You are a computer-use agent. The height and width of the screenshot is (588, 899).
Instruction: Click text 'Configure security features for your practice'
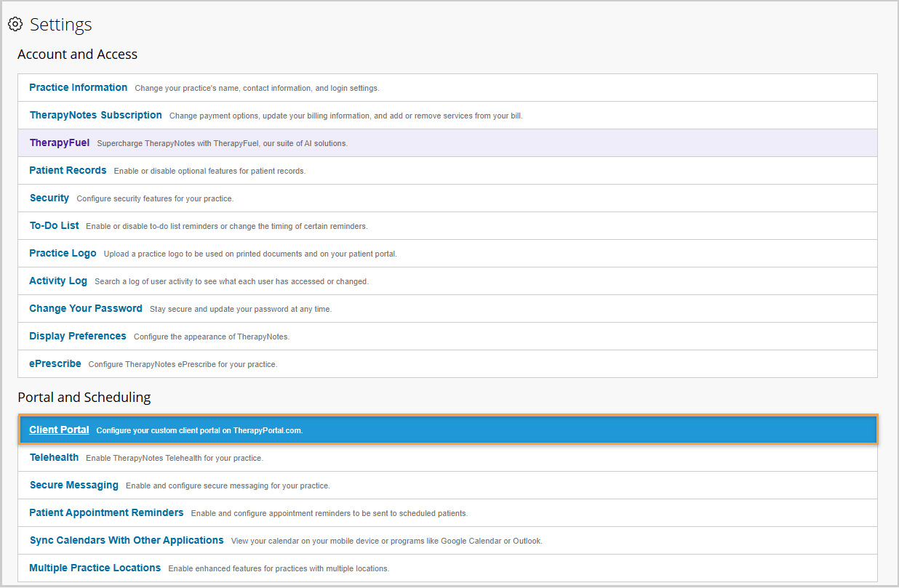155,198
